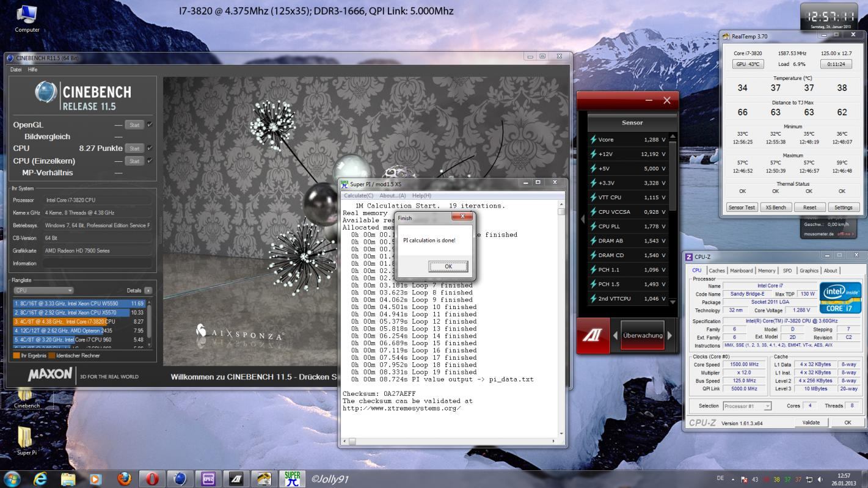
Task: Open Windows Explorer from the taskbar
Action: (x=68, y=479)
